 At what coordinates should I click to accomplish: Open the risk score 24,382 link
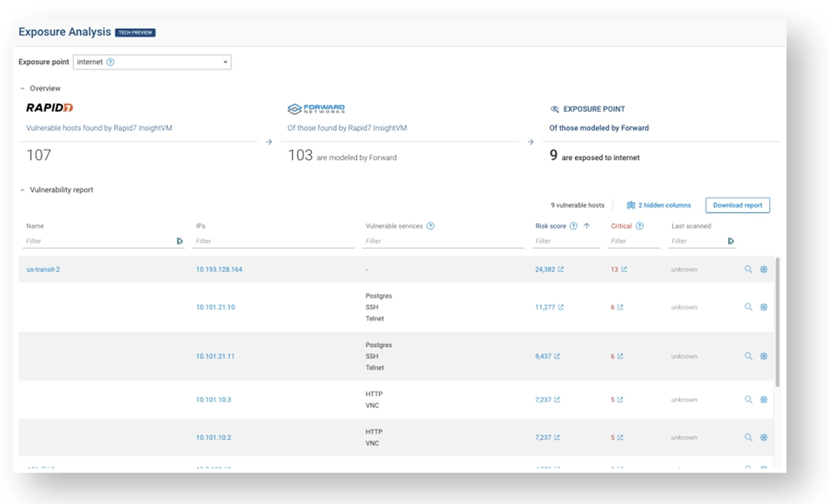546,269
